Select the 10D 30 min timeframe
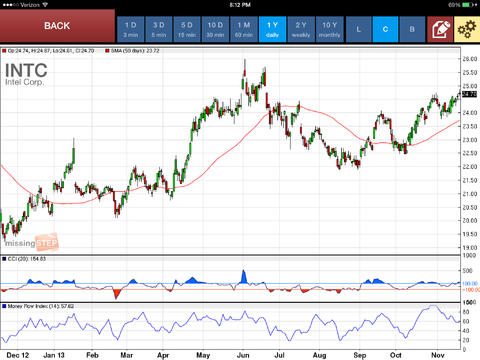The width and height of the screenshot is (480, 360). 215,29
